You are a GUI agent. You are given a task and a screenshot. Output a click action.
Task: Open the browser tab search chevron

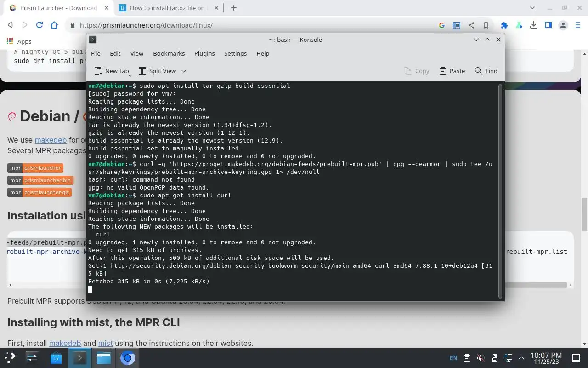click(532, 8)
